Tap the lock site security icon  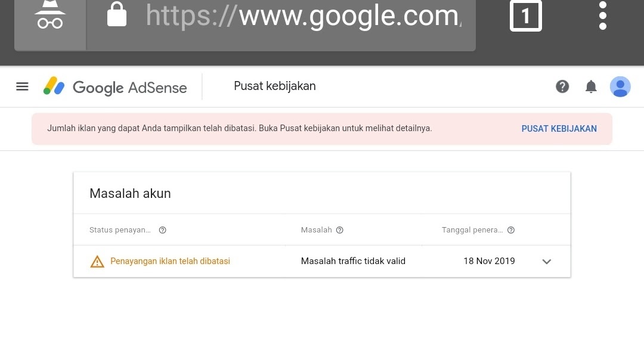117,15
